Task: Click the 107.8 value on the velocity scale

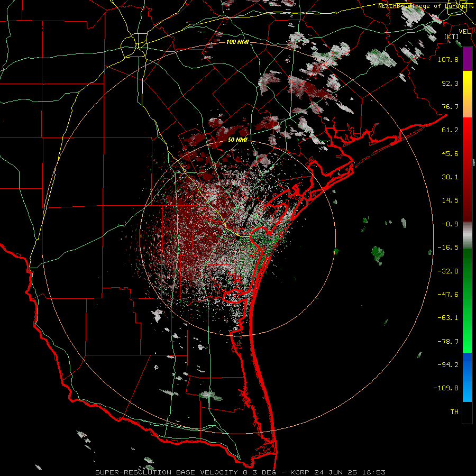Action: [448, 59]
